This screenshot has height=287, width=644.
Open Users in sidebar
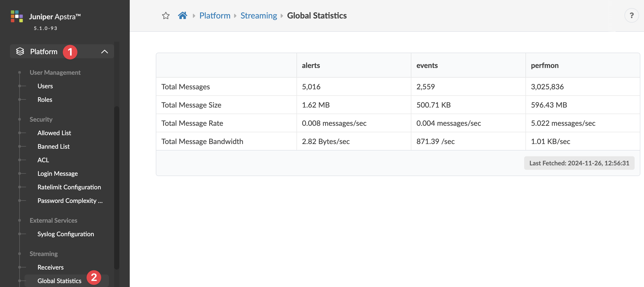click(45, 86)
